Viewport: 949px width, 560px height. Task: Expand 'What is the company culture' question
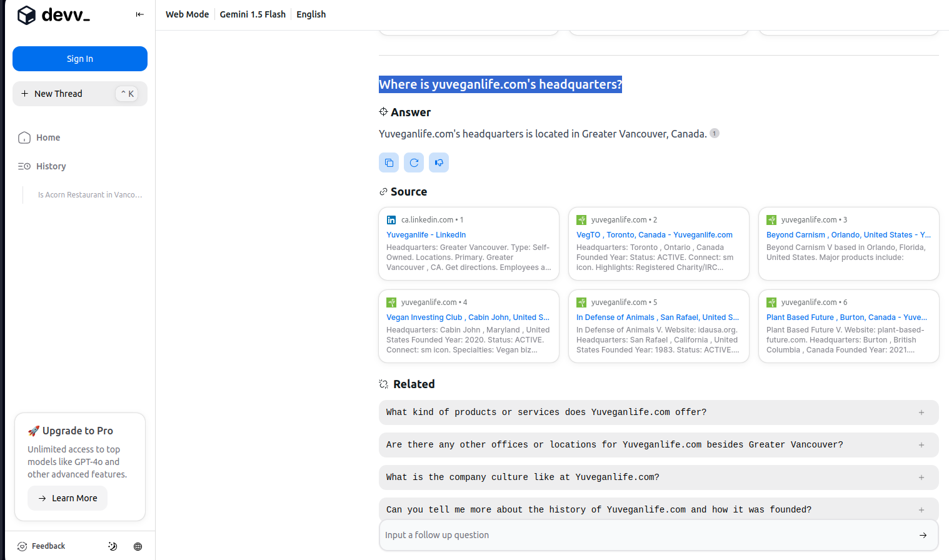point(659,477)
